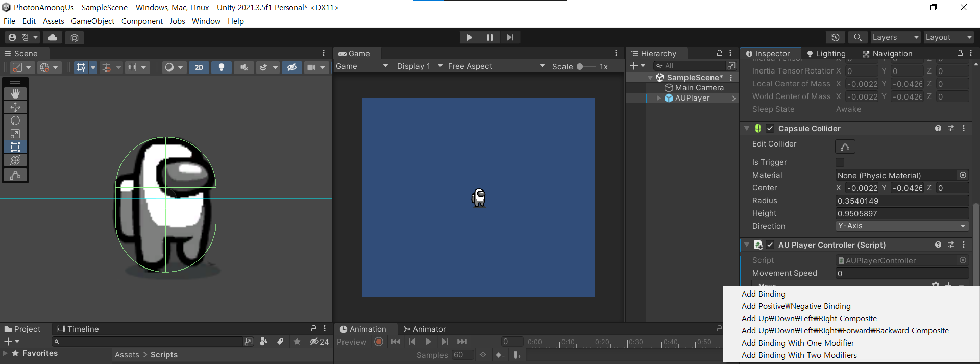
Task: Select the Move tool
Action: tap(15, 107)
